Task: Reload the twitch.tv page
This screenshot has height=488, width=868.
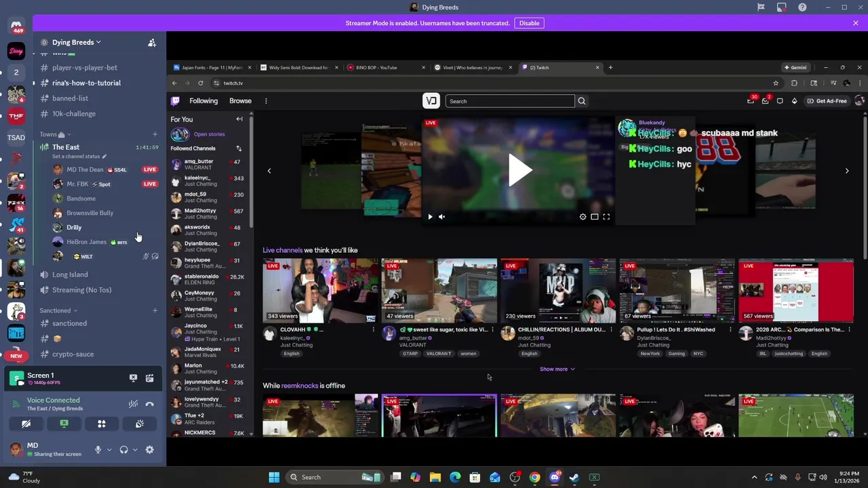Action: [201, 83]
